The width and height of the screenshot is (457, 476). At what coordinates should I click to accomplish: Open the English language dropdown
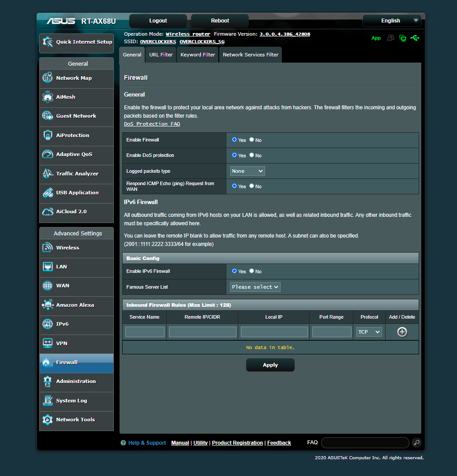(x=392, y=21)
